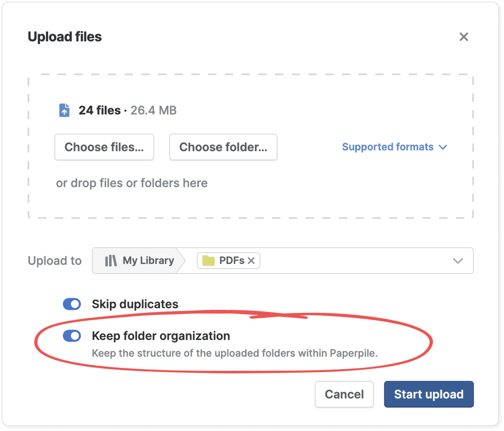The height and width of the screenshot is (431, 504).
Task: Remove the PDFs folder tag with its X
Action: [x=251, y=261]
